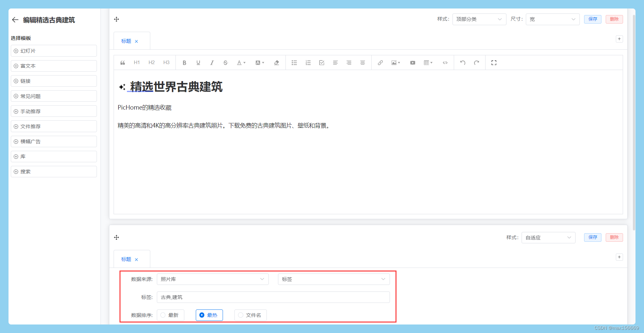Redo the last edit
Screen dimensions: 644x333
click(476, 63)
